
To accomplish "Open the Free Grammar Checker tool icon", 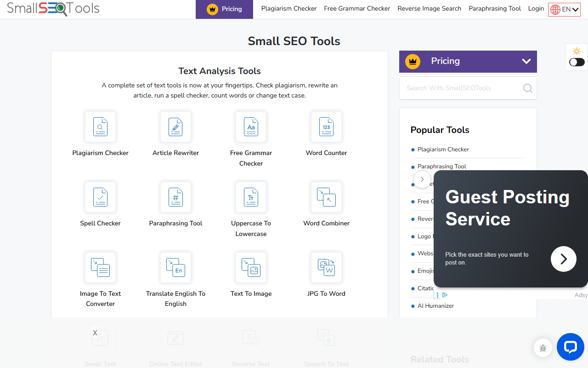I will 251,126.
